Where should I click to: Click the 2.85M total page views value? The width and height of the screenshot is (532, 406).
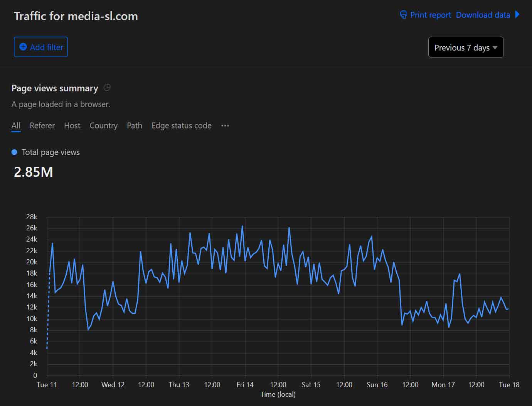coord(34,172)
